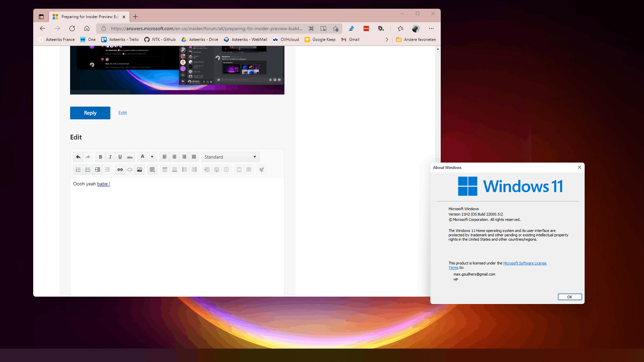644x362 pixels.
Task: Insert an image into the reply
Action: (x=140, y=170)
